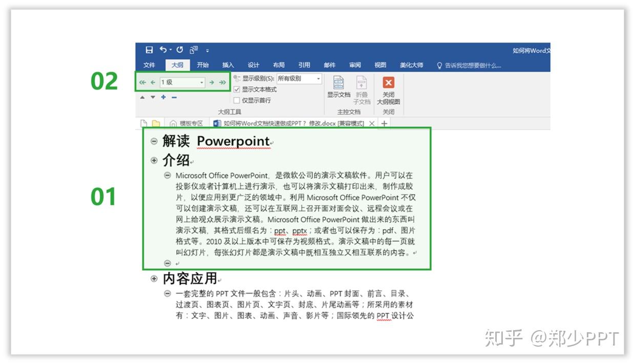Open the 模板专区 tab

pyautogui.click(x=186, y=123)
